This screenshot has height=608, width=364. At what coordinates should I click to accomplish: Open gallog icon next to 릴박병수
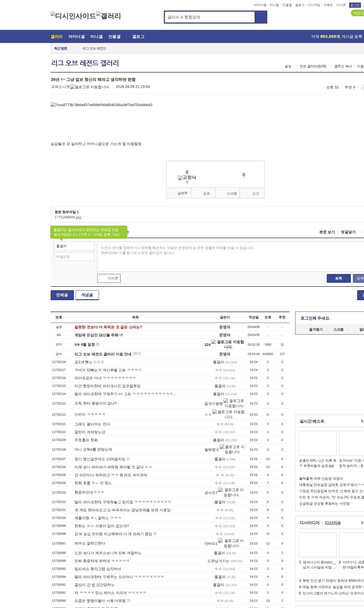pyautogui.click(x=232, y=450)
